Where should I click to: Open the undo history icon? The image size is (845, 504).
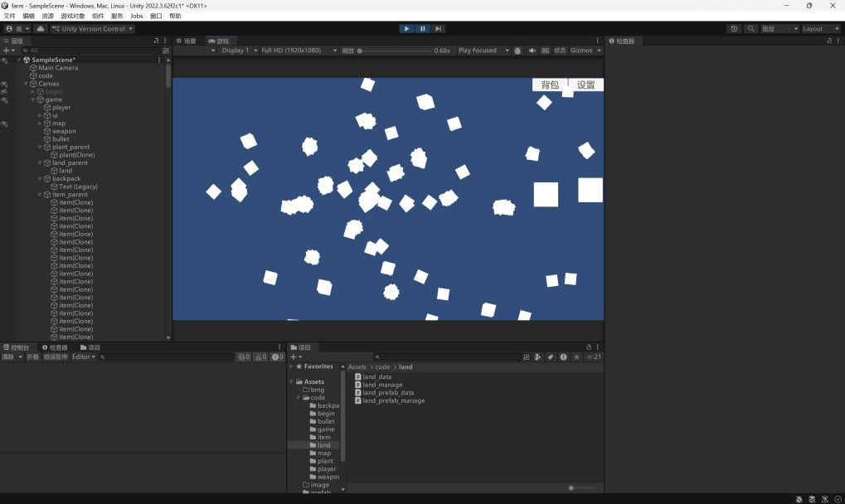[x=734, y=28]
